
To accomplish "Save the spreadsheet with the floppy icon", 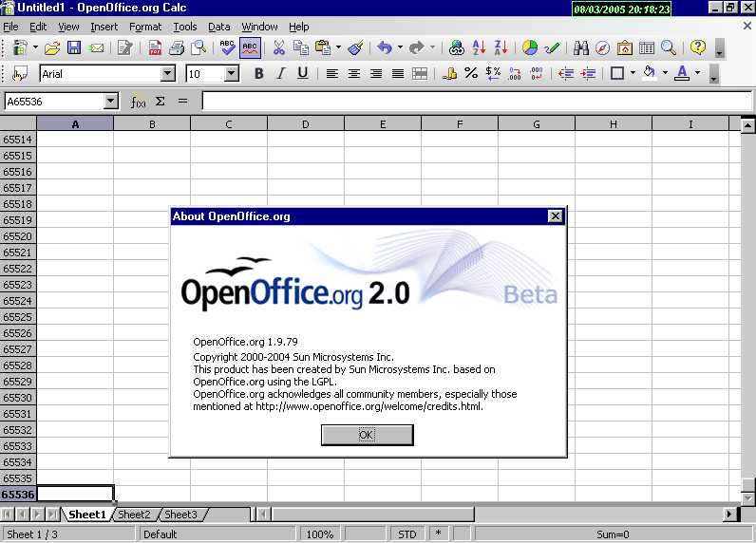I will coord(74,47).
